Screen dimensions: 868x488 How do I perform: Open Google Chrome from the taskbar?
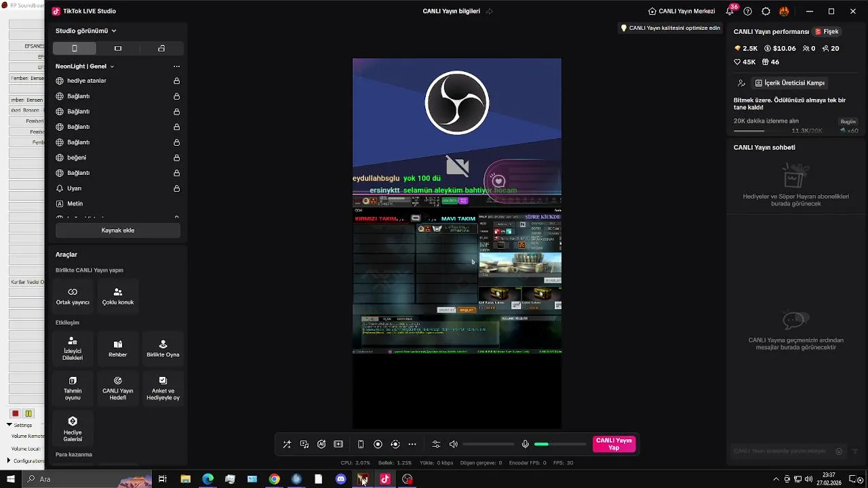[274, 479]
